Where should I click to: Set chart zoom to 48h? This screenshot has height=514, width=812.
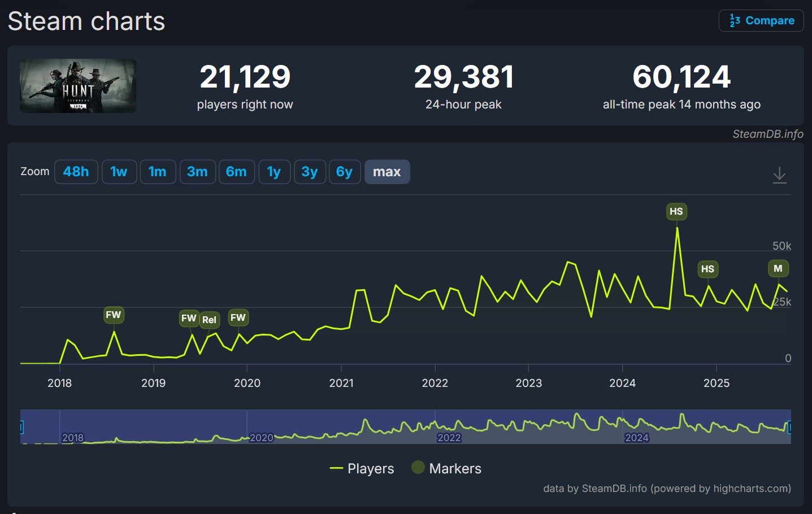click(x=76, y=172)
